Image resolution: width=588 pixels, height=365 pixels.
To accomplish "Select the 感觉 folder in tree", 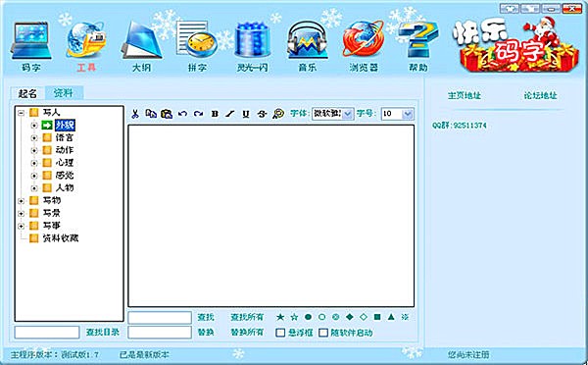I will coord(65,176).
